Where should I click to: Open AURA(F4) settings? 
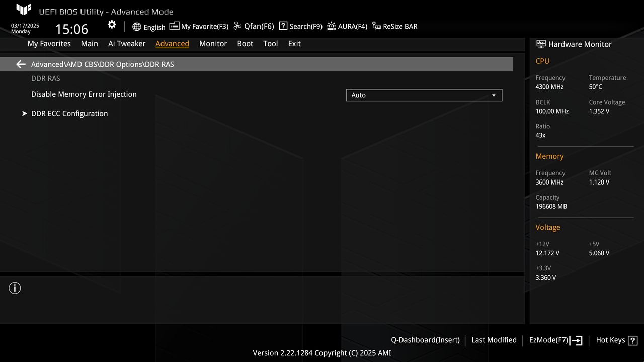point(353,27)
